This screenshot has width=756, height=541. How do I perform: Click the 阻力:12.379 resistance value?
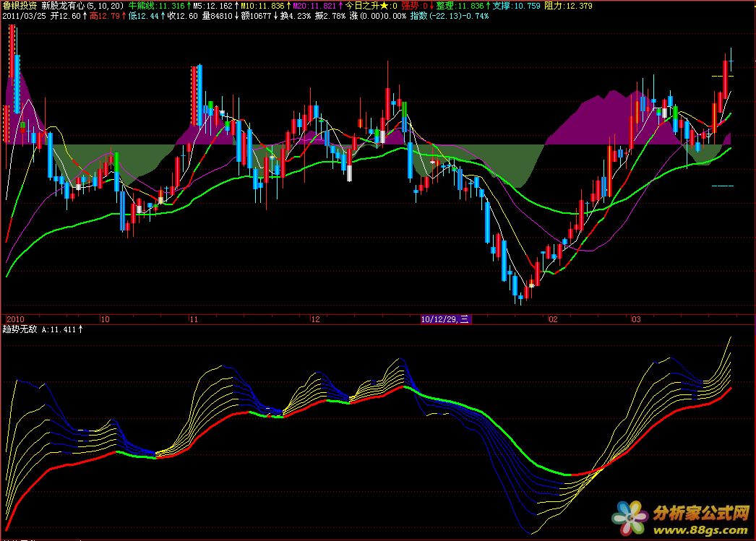568,6
